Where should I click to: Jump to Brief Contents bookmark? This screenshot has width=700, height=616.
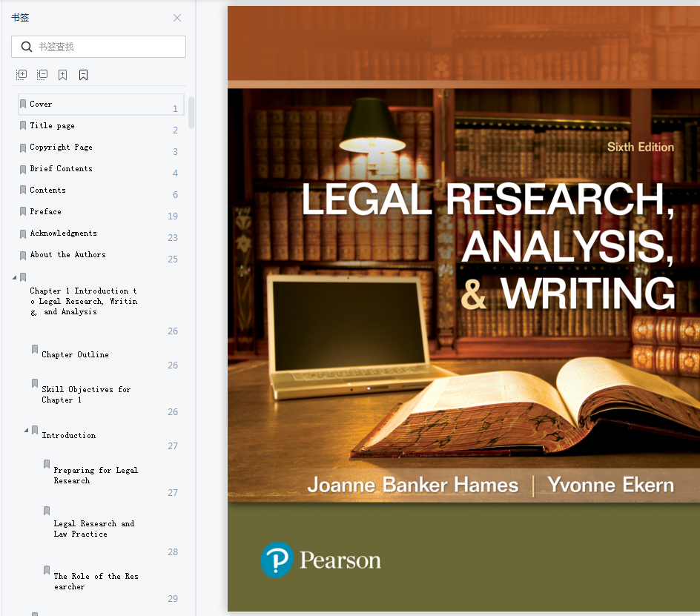click(x=61, y=169)
